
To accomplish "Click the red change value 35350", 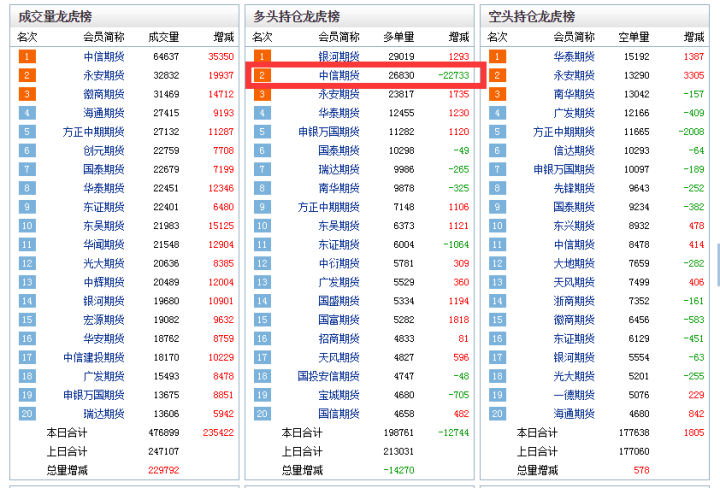I will (221, 56).
